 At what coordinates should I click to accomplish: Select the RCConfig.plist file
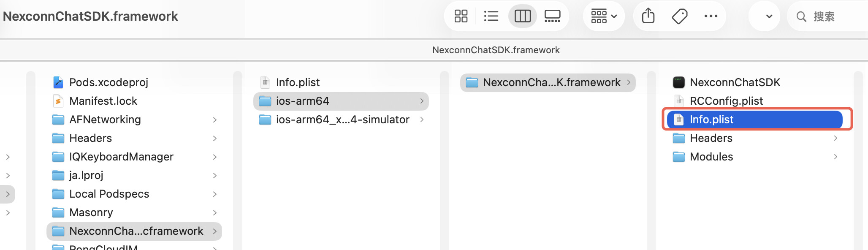[726, 101]
